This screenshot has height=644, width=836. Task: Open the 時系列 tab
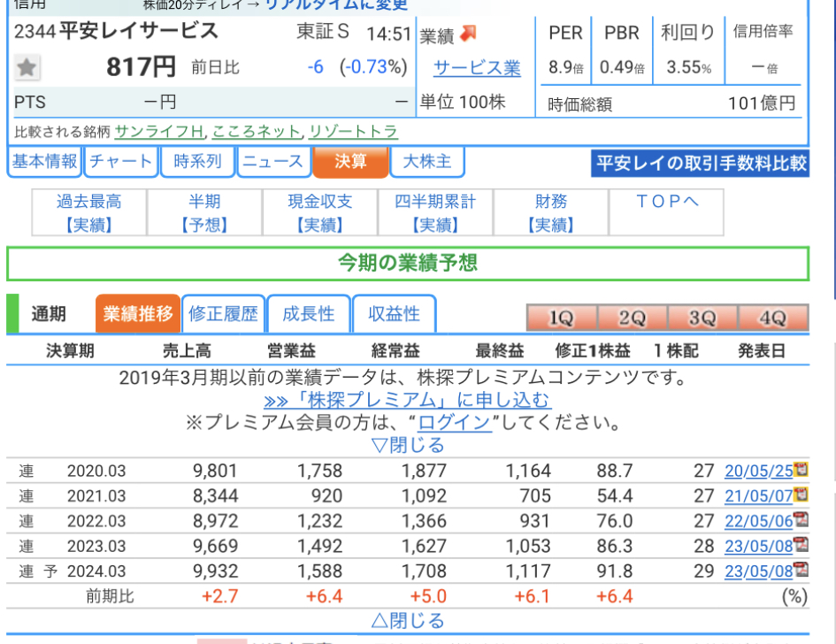[x=197, y=162]
